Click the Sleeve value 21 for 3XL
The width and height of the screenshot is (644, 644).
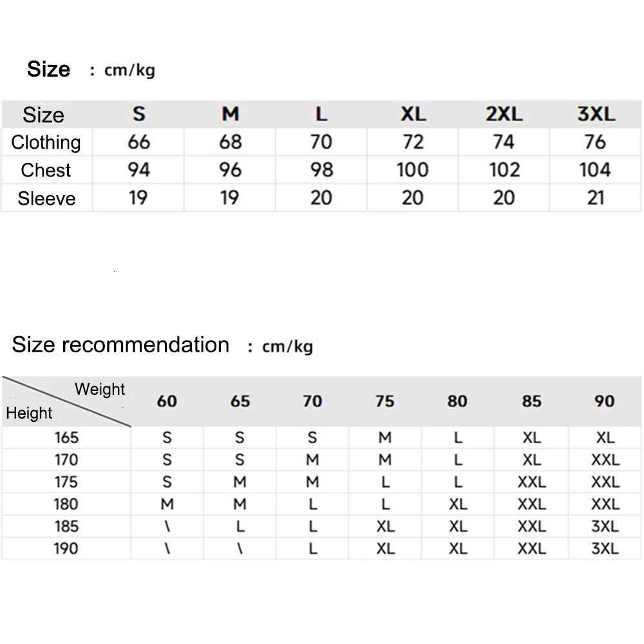pyautogui.click(x=596, y=198)
